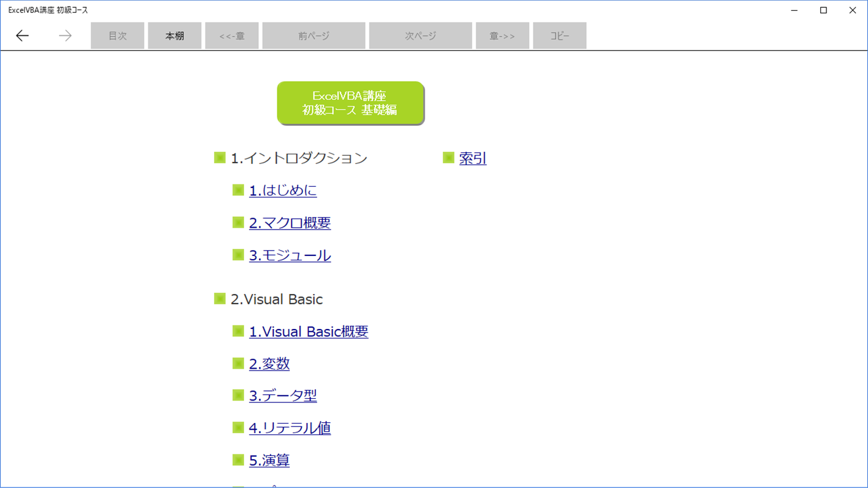Click the green bullet beside 2.Visual Basic
The height and width of the screenshot is (488, 868).
[x=220, y=299]
